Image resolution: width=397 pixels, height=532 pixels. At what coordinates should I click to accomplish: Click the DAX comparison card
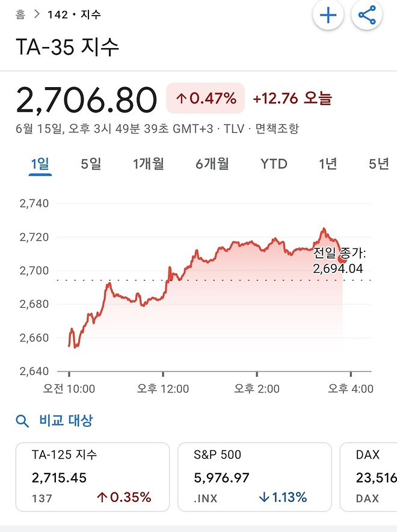(370, 475)
